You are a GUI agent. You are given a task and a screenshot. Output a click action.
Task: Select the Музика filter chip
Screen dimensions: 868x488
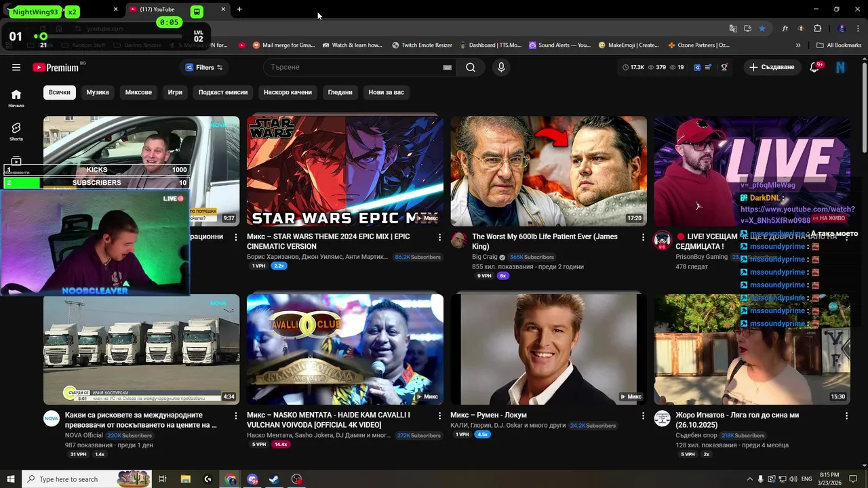tap(98, 92)
